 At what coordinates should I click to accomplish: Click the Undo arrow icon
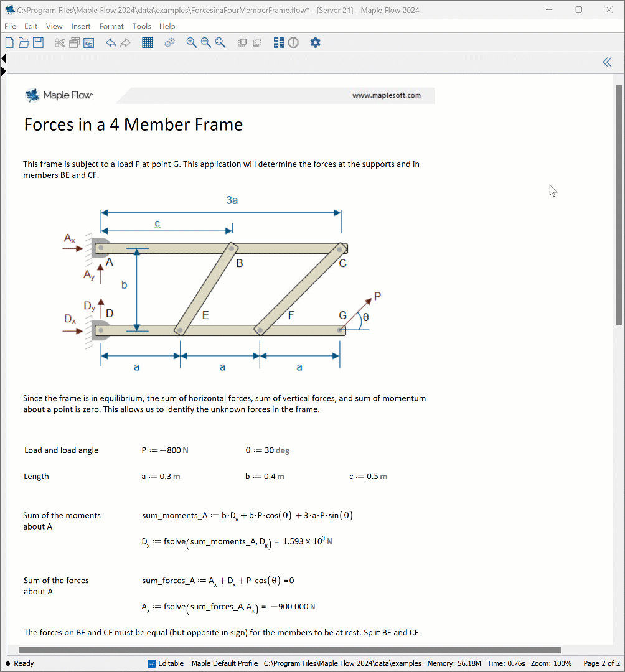(x=111, y=43)
